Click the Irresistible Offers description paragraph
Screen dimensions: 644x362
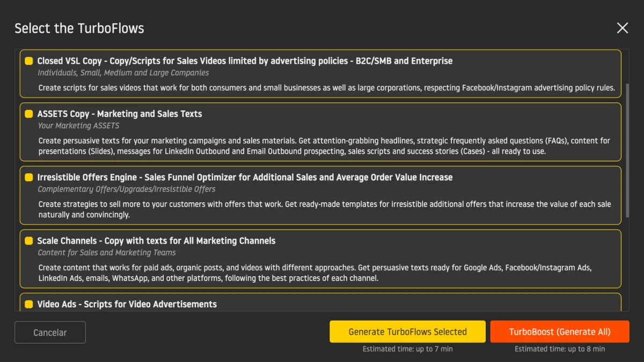(x=325, y=209)
